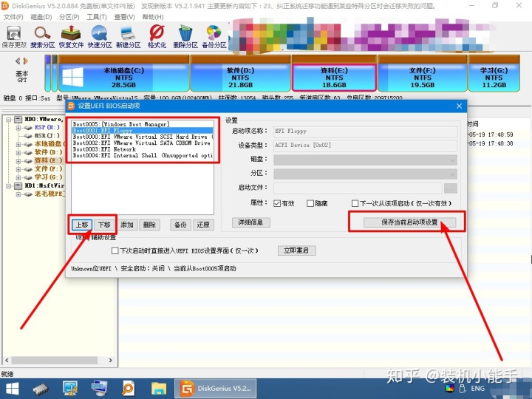The image size is (532, 399).
Task: Choose the 新建分区 new partition tool
Action: [x=129, y=37]
